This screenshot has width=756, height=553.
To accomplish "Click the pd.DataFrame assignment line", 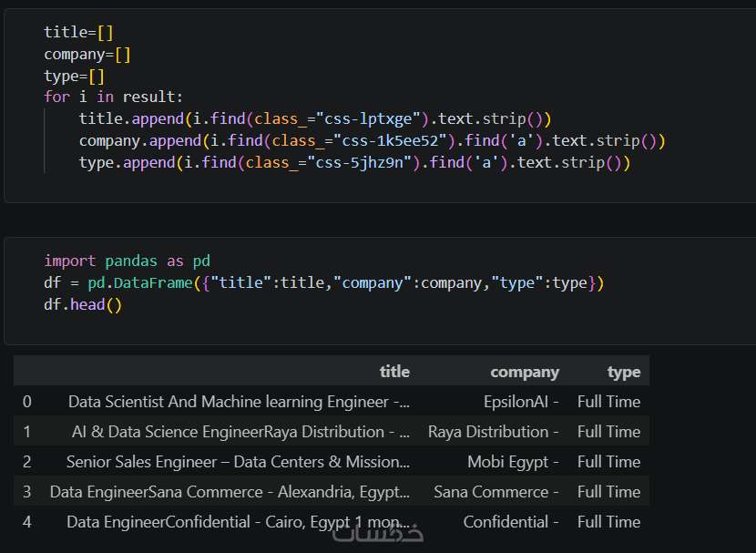I will click(323, 283).
